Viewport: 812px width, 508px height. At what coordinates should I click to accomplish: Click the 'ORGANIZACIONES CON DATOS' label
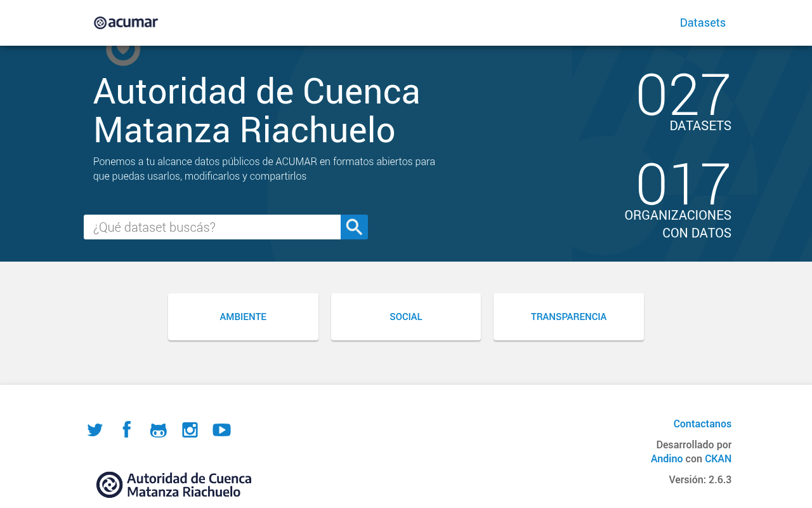tap(678, 224)
